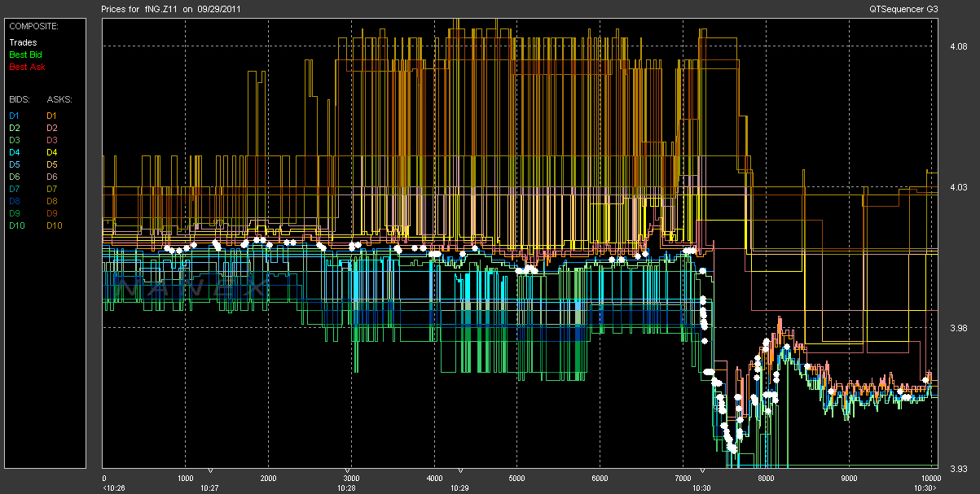
Task: Click D8 in the ASKS column
Action: (51, 201)
